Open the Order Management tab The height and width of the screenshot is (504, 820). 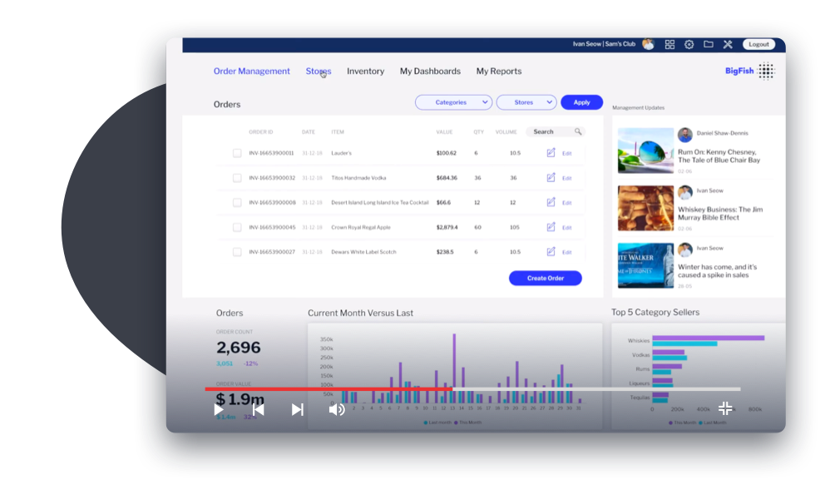click(x=251, y=71)
